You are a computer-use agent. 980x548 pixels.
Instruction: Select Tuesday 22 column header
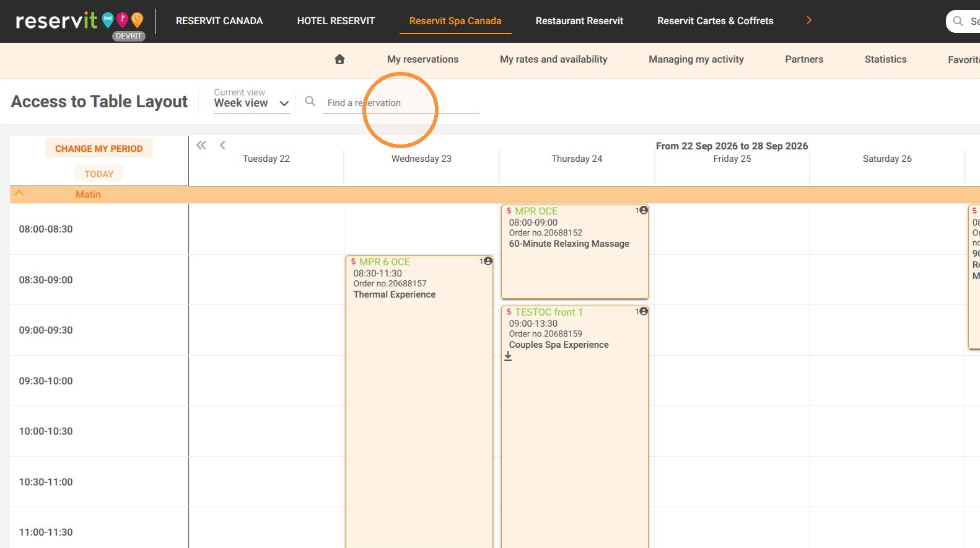[266, 159]
